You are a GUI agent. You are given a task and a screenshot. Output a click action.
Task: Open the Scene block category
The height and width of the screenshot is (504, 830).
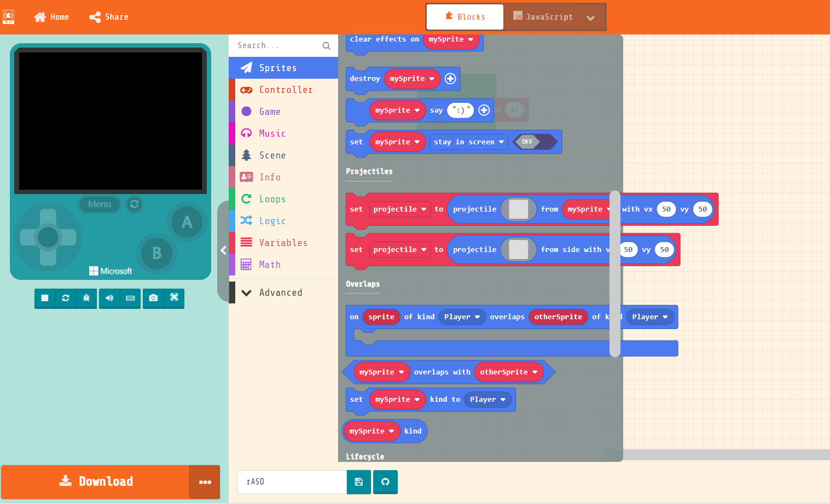271,155
